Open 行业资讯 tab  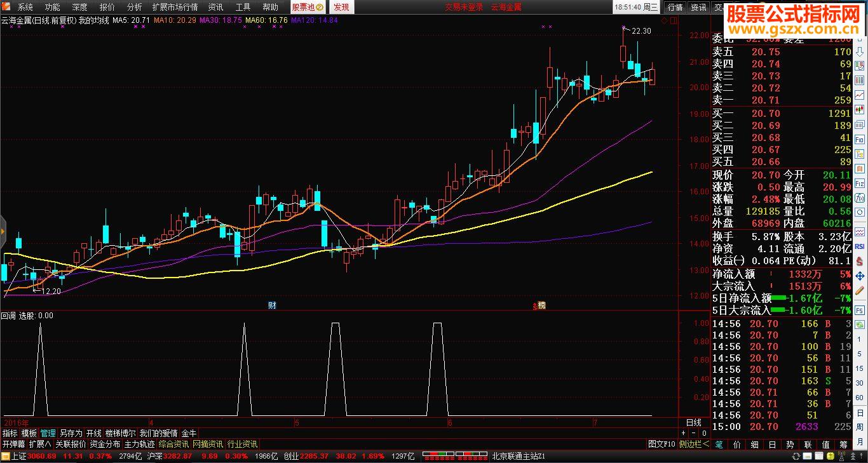click(x=242, y=444)
